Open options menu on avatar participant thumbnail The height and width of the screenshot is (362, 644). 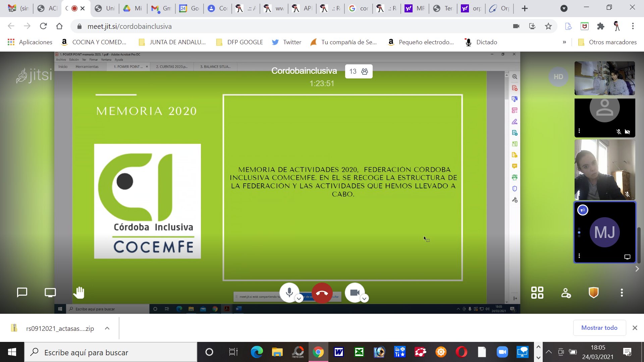click(x=579, y=131)
